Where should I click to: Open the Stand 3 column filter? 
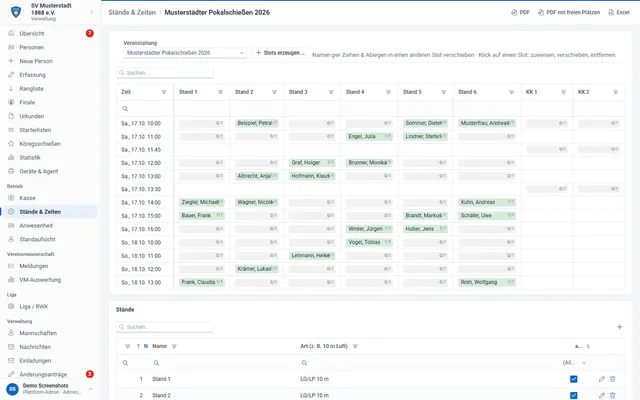click(331, 92)
